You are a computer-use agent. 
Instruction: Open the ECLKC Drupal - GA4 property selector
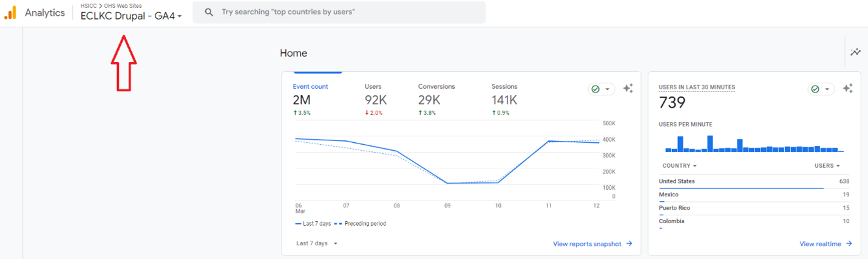(x=131, y=16)
